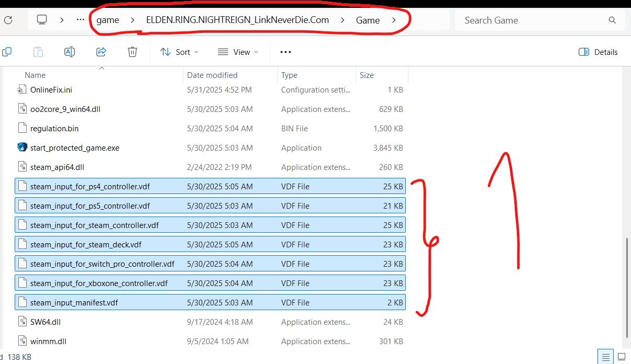Open the Sort dropdown menu

point(179,52)
